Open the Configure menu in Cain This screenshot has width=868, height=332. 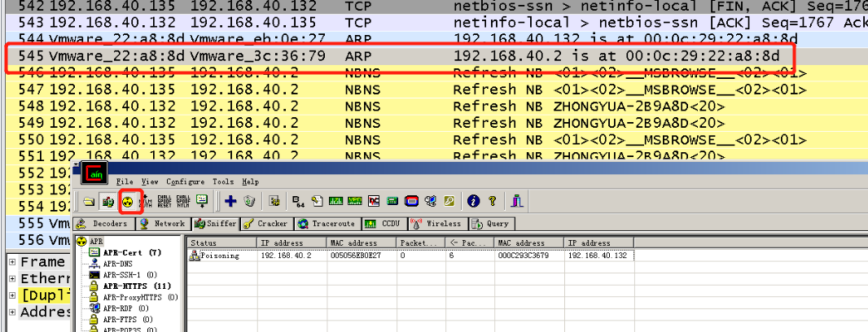[185, 181]
